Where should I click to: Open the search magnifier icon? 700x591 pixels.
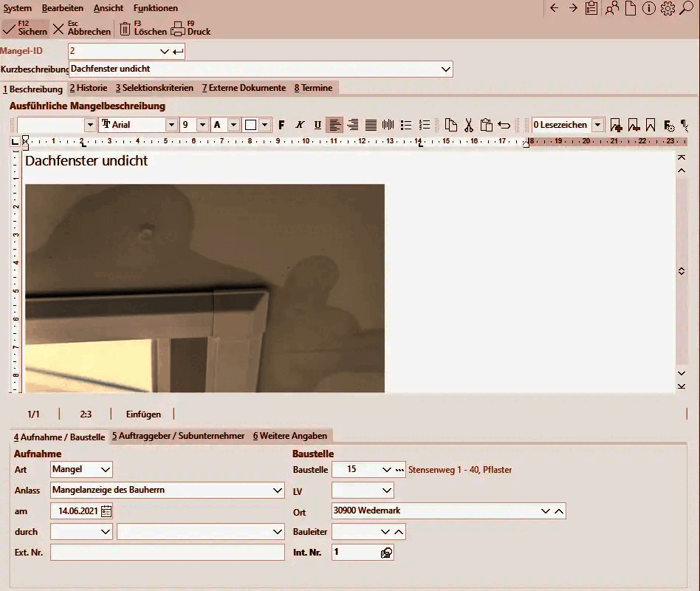pos(686,8)
